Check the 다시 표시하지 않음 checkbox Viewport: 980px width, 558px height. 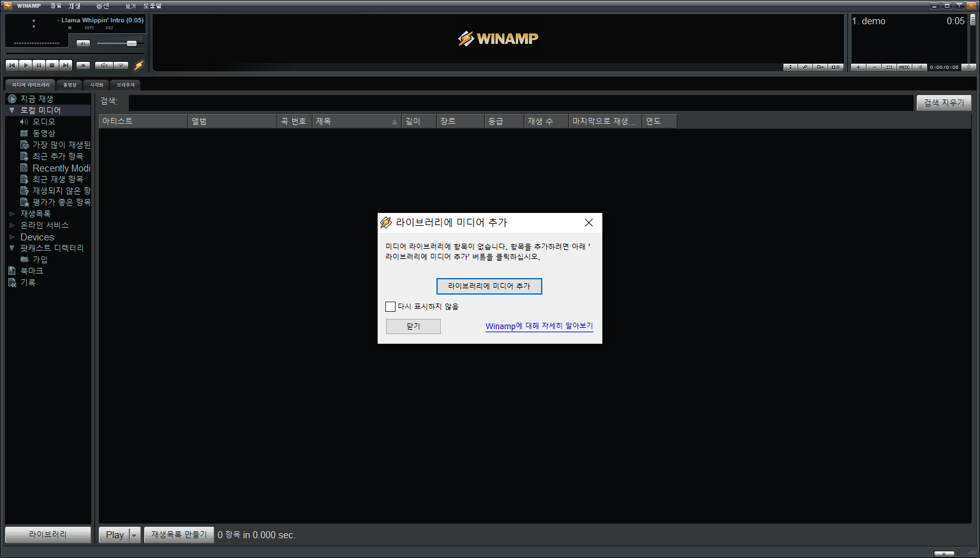pos(390,307)
